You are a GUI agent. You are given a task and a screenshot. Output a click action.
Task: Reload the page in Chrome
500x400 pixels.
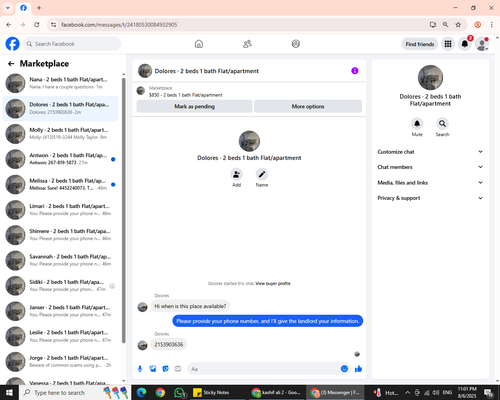point(37,25)
